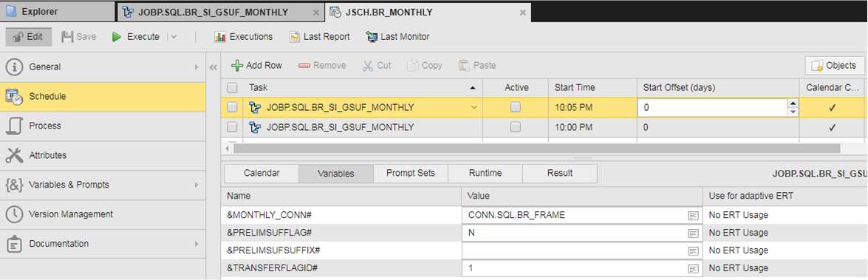Viewport: 868px width, 280px height.
Task: Click the workflow icon in the 10:00 PM row
Action: coord(255,127)
